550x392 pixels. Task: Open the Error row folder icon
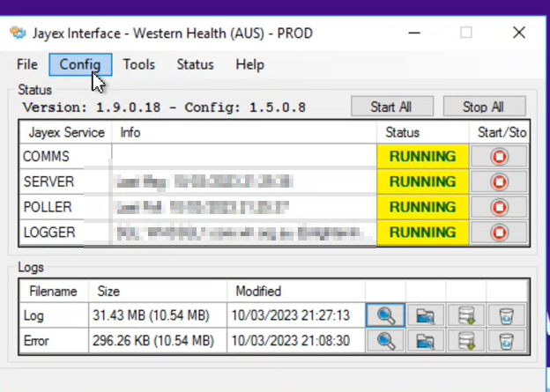[426, 341]
